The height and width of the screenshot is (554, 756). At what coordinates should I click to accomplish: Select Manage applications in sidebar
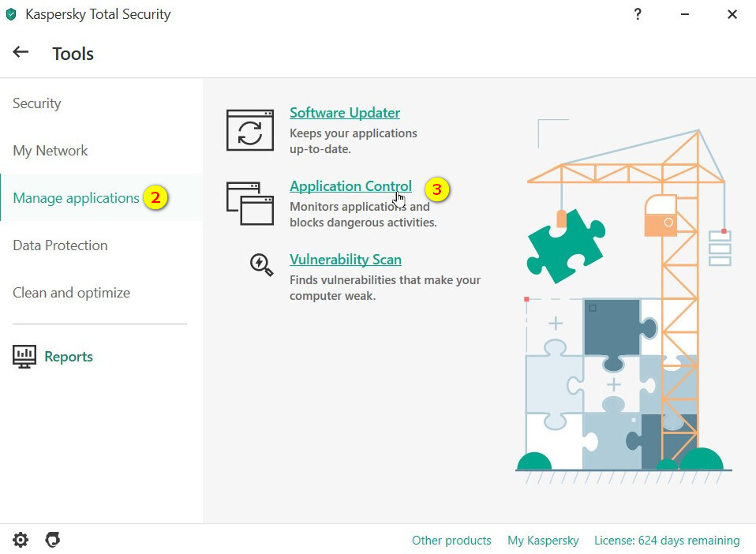point(76,198)
